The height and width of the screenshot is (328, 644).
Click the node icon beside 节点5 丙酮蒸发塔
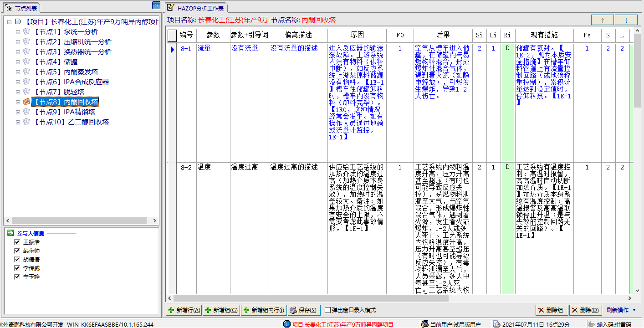[26, 72]
